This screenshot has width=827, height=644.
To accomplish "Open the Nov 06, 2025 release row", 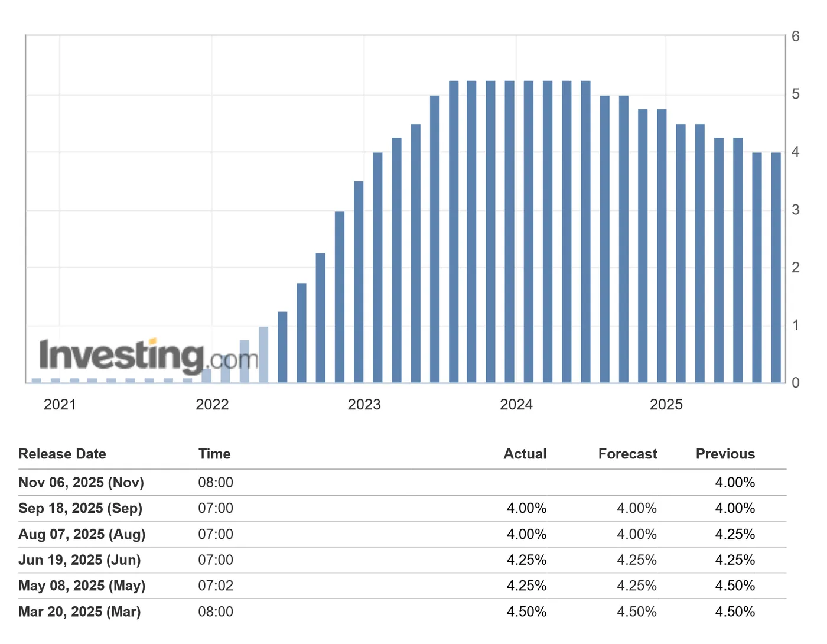I will [81, 483].
